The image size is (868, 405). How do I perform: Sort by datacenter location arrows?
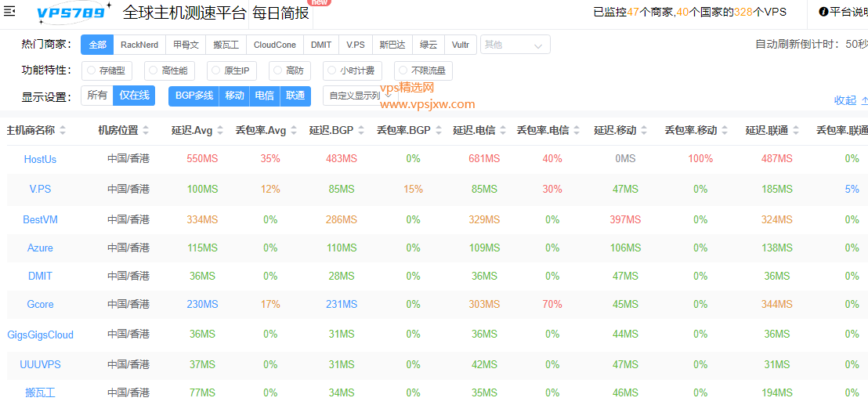click(x=146, y=131)
